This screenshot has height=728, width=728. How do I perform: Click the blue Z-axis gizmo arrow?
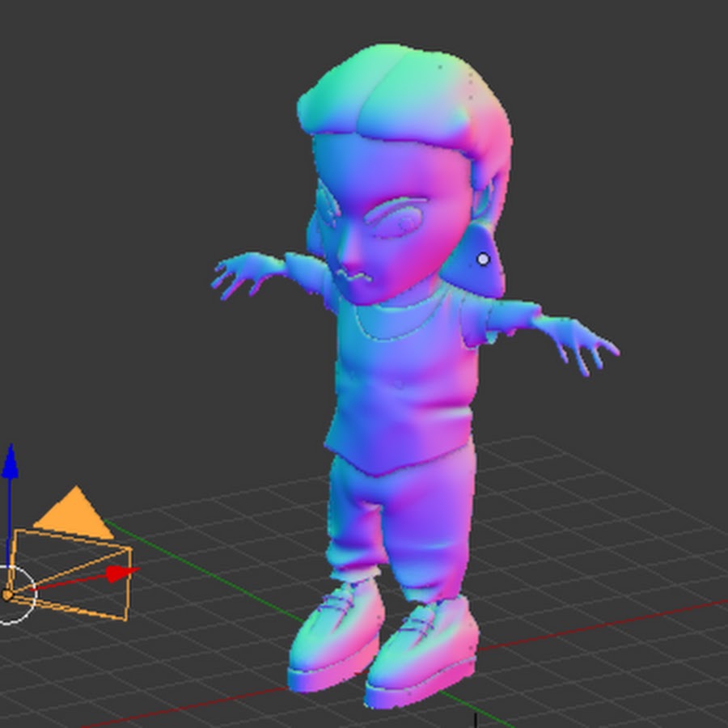(x=10, y=461)
